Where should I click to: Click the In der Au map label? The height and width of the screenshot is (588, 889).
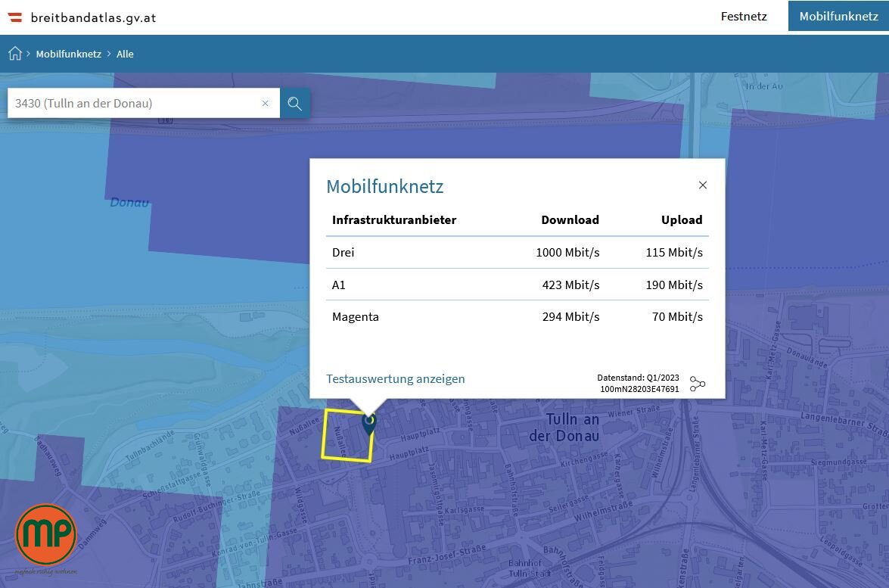(x=764, y=86)
